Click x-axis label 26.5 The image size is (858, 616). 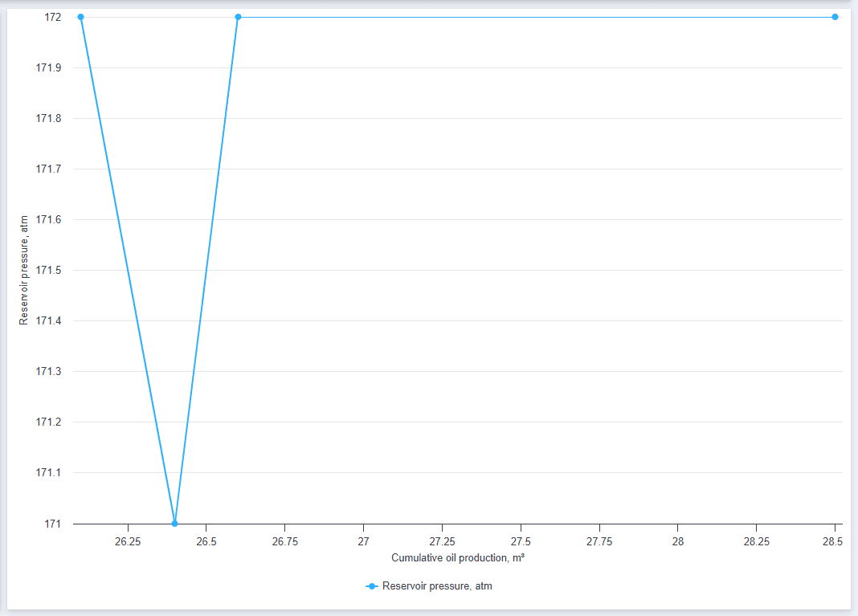pyautogui.click(x=206, y=541)
